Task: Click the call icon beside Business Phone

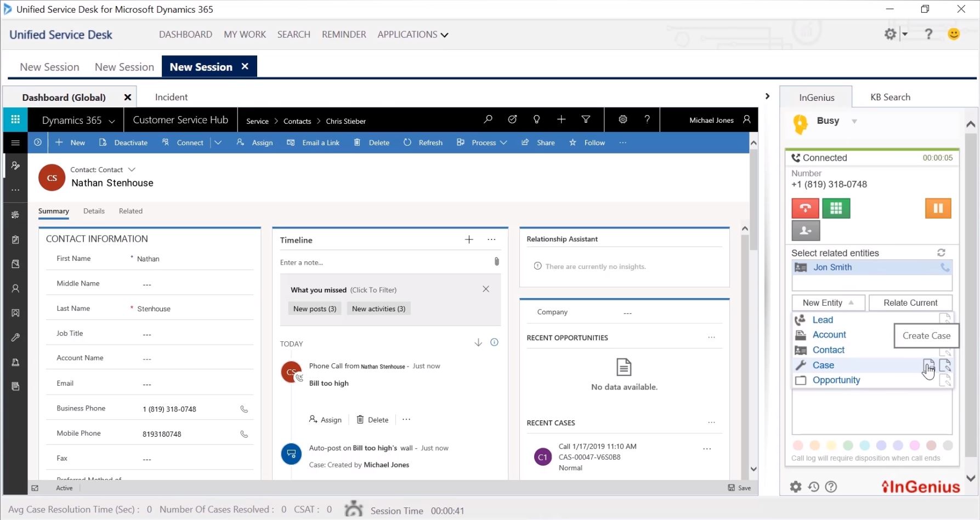Action: pos(244,409)
